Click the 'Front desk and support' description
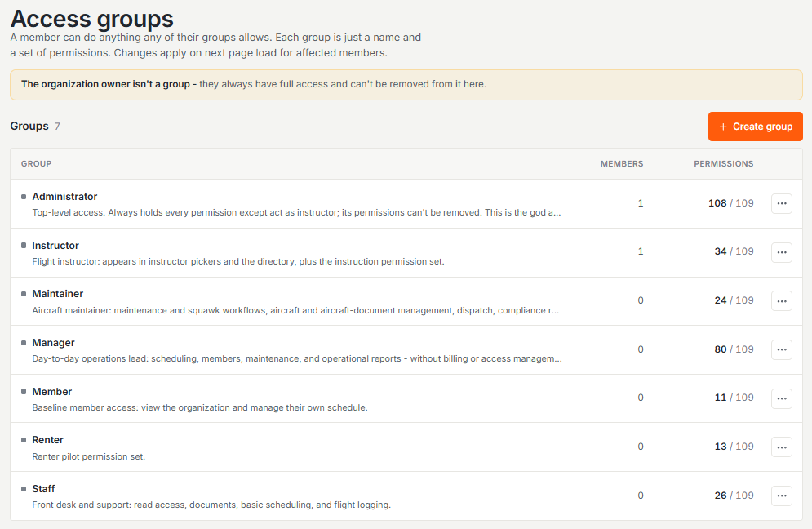The width and height of the screenshot is (812, 529). [x=211, y=505]
